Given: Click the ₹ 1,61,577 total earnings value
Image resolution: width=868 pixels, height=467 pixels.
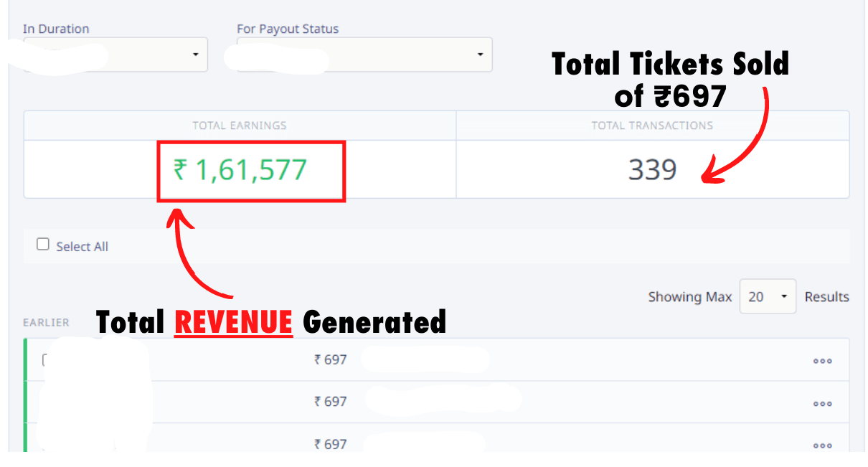Looking at the screenshot, I should [x=240, y=170].
